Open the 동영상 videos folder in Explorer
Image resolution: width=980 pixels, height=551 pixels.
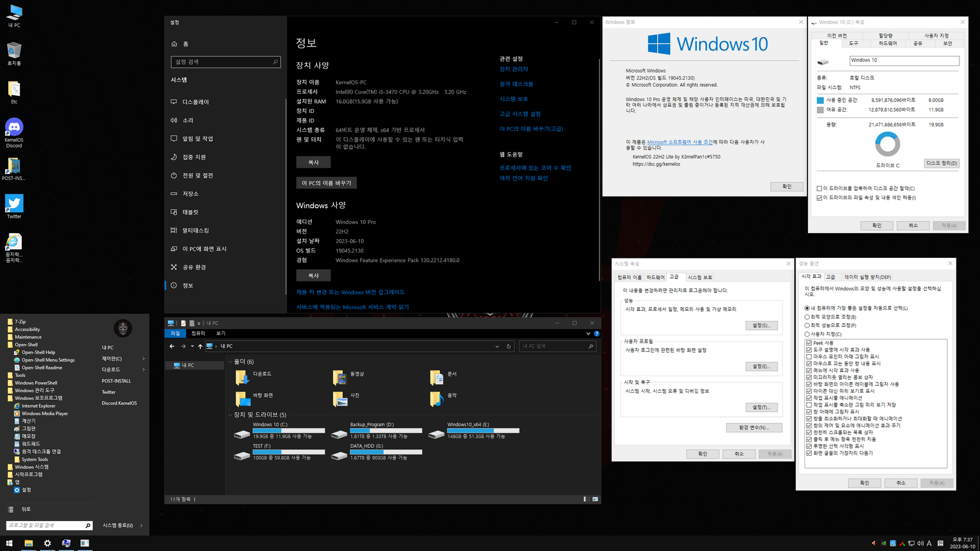(x=350, y=377)
